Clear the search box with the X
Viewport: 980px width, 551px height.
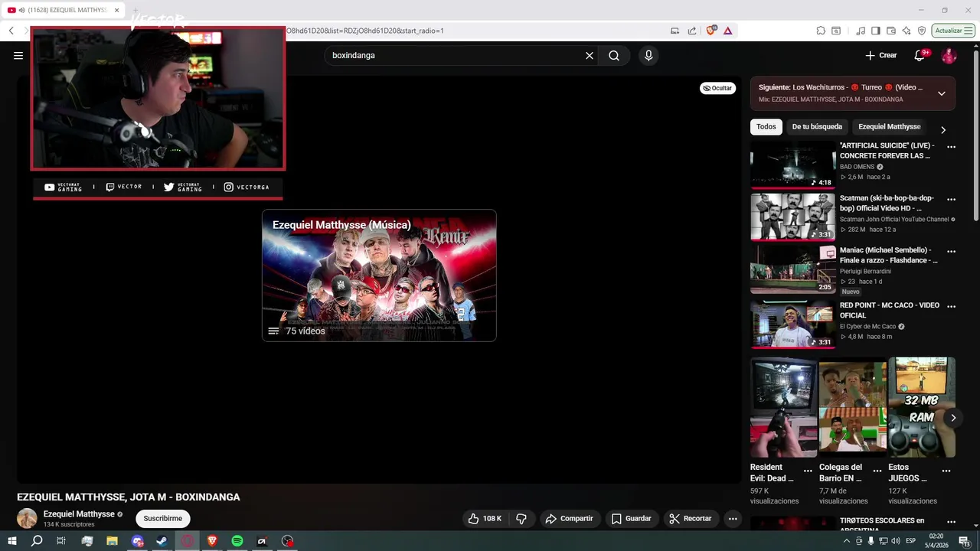tap(590, 55)
